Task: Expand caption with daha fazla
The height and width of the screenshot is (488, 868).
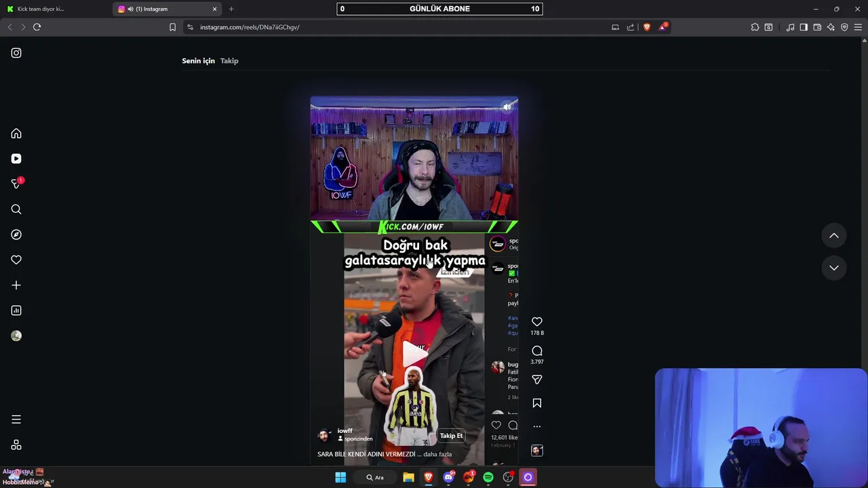Action: [437, 454]
